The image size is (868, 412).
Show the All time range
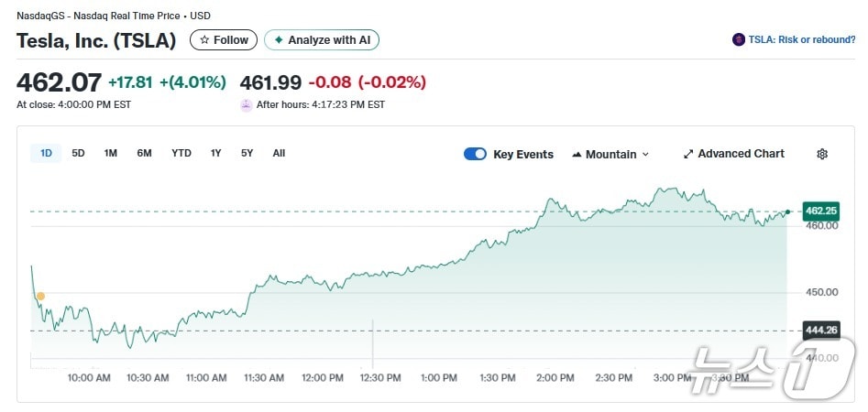279,153
